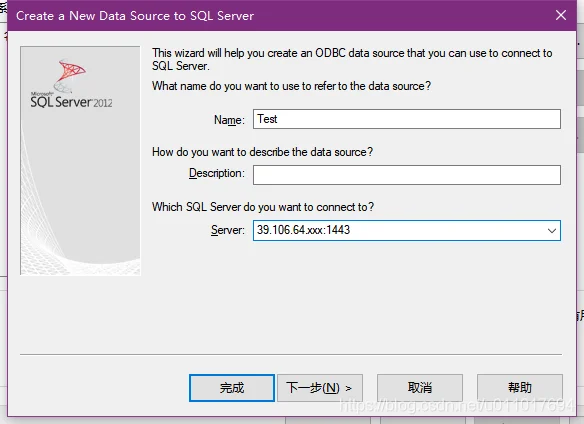Click the red sail Microsoft SQL icon
This screenshot has width=584, height=424.
[x=70, y=74]
